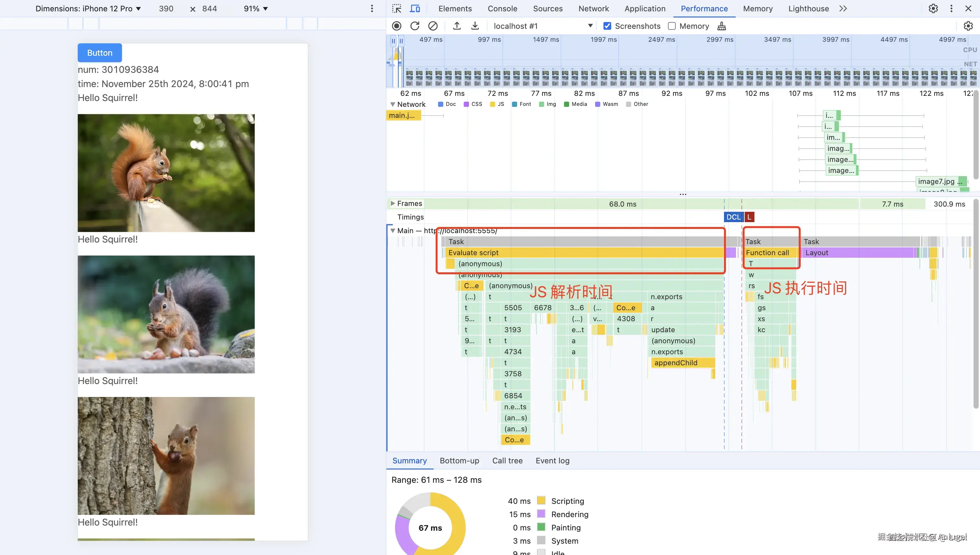Enable the Memory checkbox

click(672, 26)
